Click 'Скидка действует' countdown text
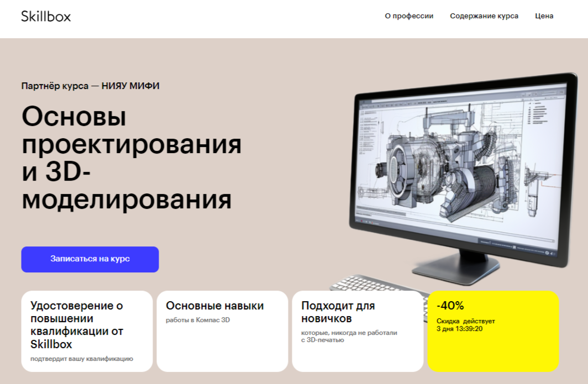Screen dimensions: 588x384 point(466,321)
